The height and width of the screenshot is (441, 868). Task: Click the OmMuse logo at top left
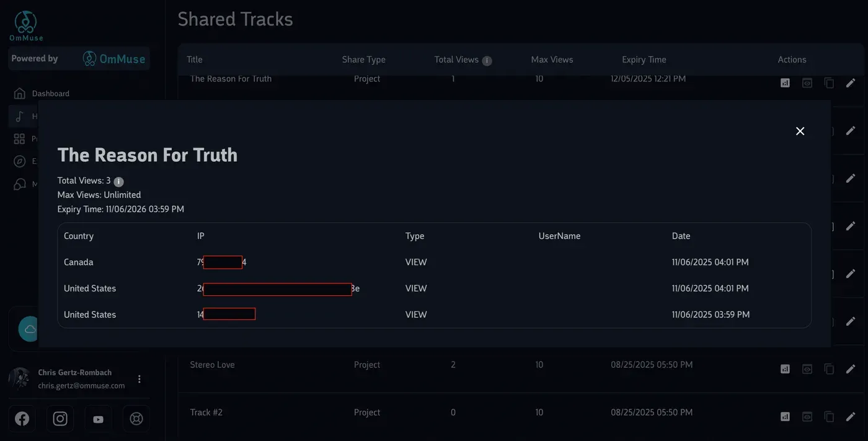coord(26,26)
